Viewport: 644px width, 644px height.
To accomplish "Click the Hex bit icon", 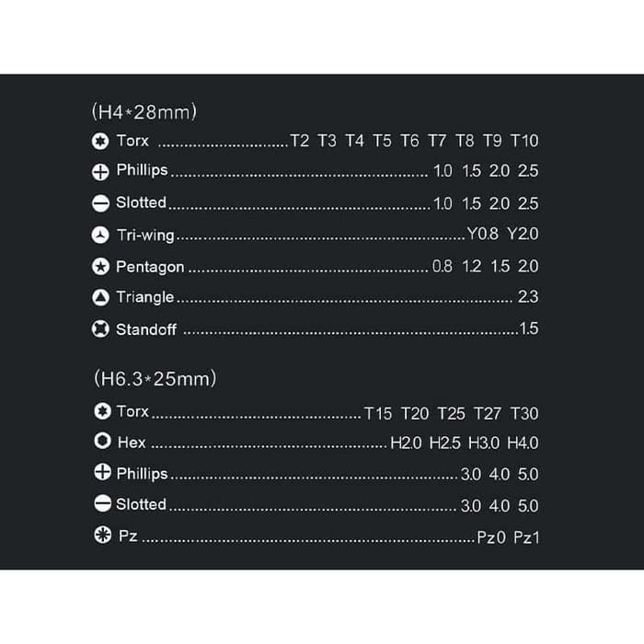I will [x=103, y=441].
